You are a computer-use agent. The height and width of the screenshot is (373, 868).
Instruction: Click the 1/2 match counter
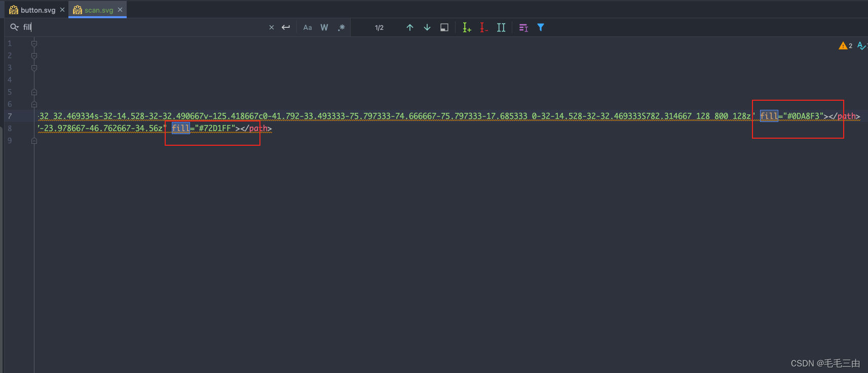tap(379, 28)
